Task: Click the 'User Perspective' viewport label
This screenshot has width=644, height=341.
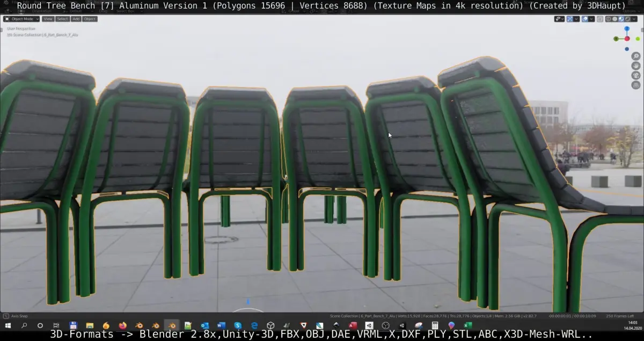Action: click(x=21, y=28)
